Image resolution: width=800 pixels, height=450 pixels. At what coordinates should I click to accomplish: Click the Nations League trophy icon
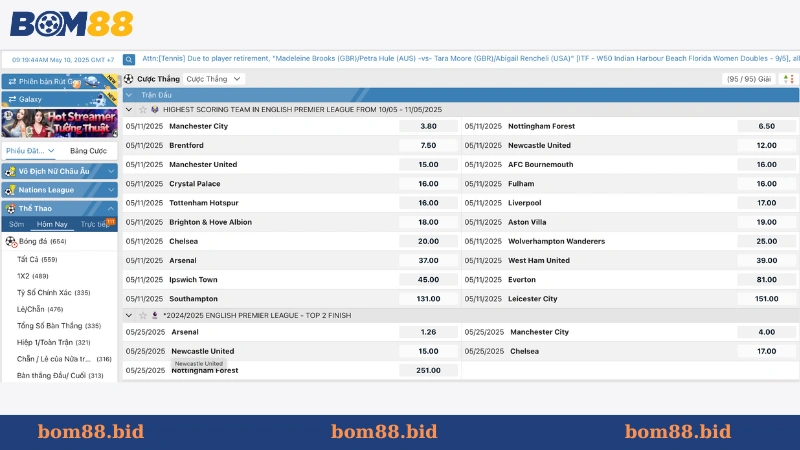(10, 190)
